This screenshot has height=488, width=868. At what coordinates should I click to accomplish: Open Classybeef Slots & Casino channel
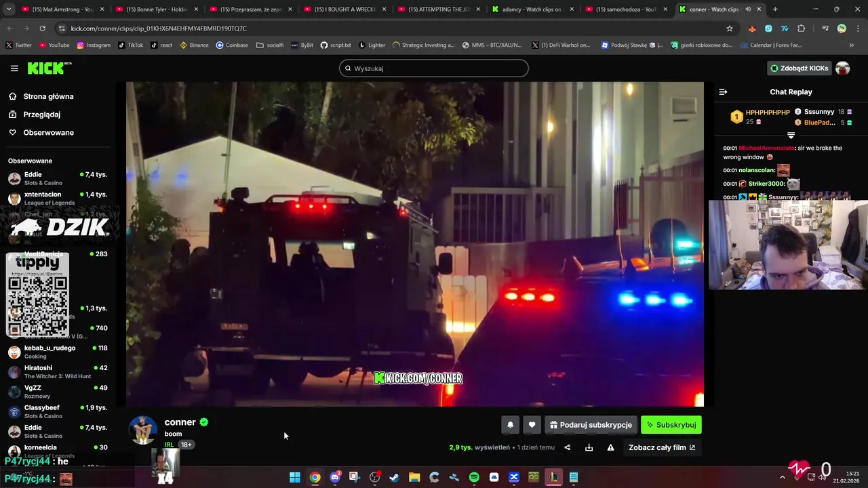point(58,411)
